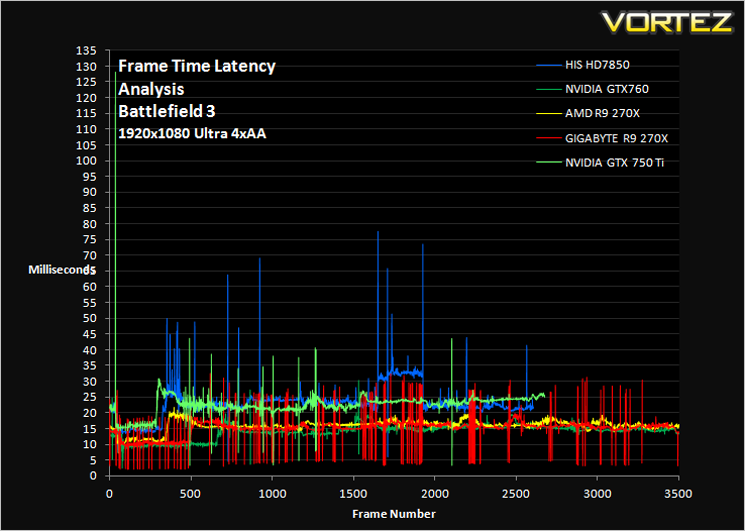Click the 135 value on vertical axis
The image size is (745, 531).
89,51
